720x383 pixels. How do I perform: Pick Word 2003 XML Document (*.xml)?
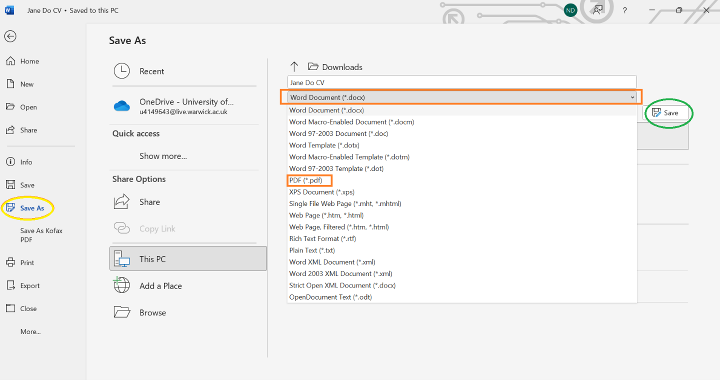(x=341, y=274)
